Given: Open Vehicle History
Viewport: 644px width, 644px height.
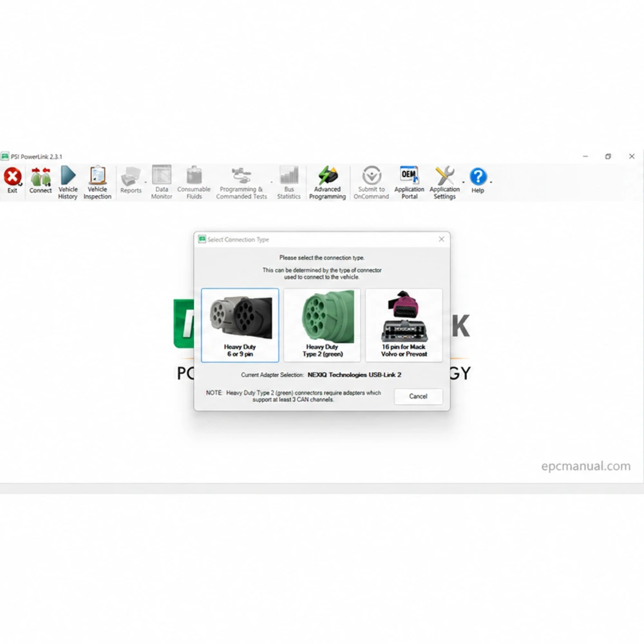Looking at the screenshot, I should (68, 182).
